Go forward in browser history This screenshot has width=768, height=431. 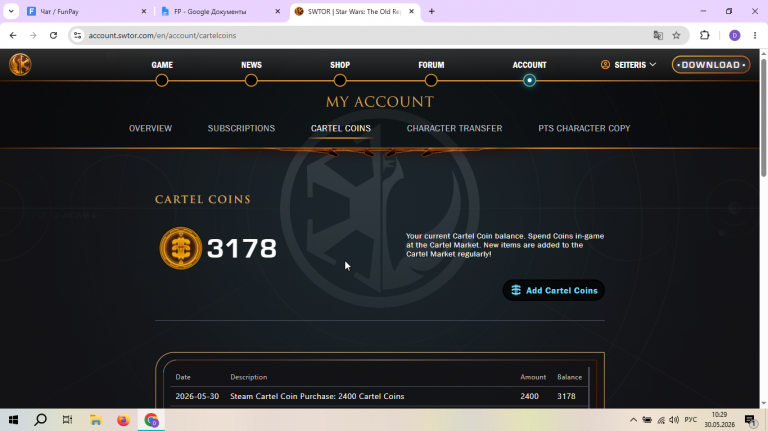tap(33, 35)
